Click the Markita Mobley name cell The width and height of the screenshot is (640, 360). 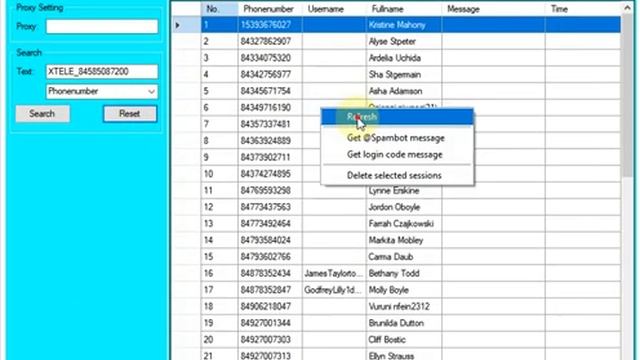[404, 240]
